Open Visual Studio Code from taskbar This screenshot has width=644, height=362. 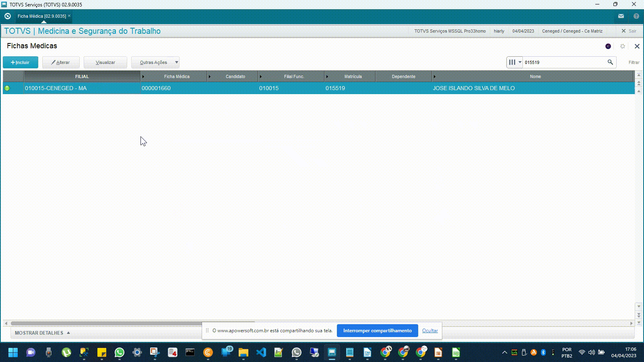(x=261, y=353)
